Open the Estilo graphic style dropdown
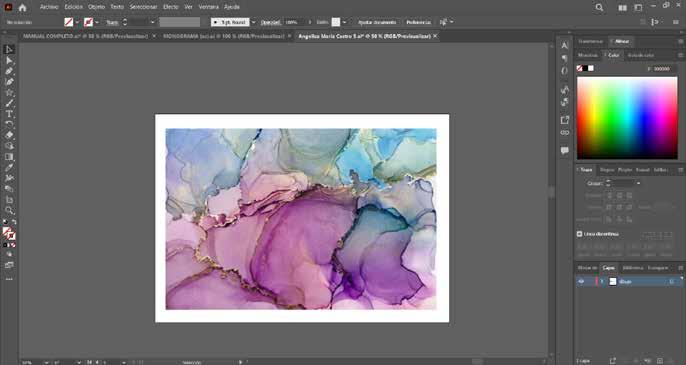Screen dimensions: 686x365 click(x=344, y=22)
